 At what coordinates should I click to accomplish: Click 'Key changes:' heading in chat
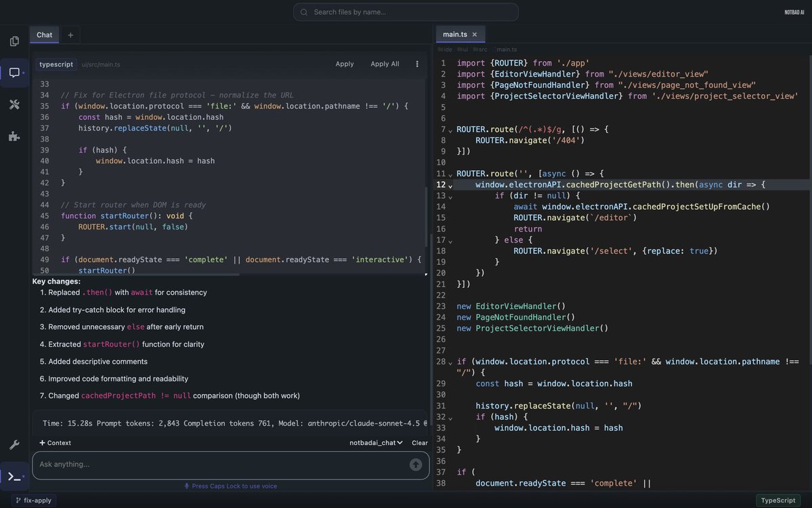point(56,281)
